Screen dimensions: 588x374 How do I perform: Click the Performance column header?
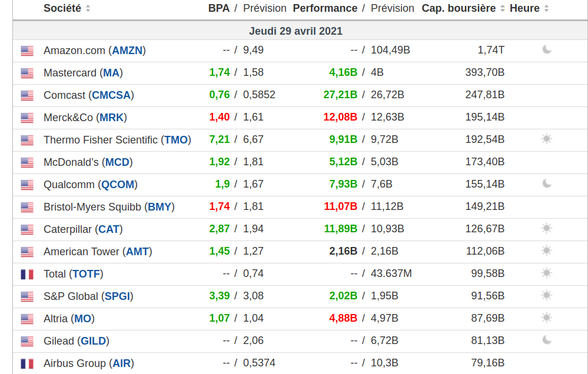(x=325, y=9)
